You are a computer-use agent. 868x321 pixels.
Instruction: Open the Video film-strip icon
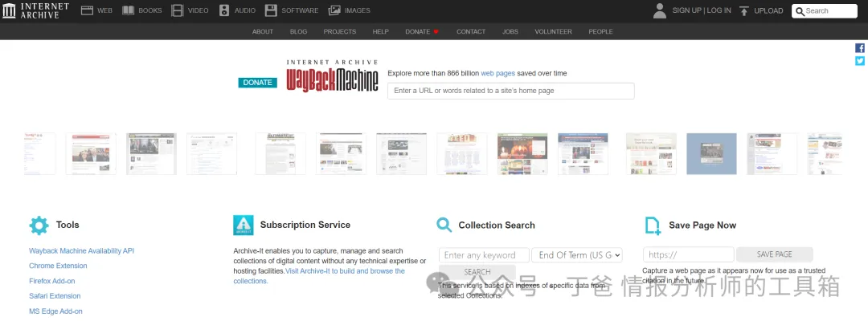pyautogui.click(x=177, y=10)
